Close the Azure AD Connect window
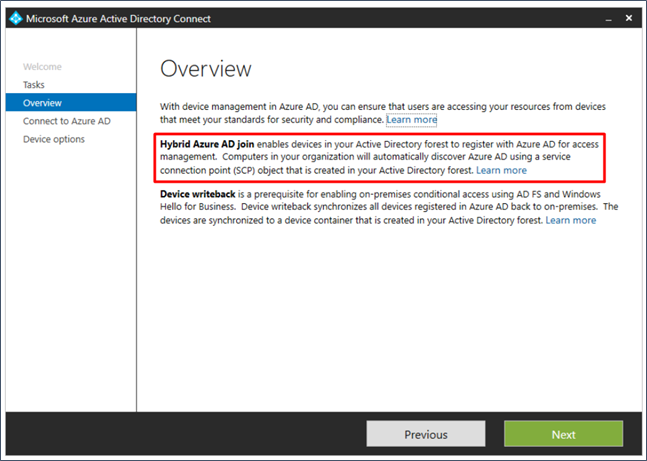The height and width of the screenshot is (461, 647). 628,18
